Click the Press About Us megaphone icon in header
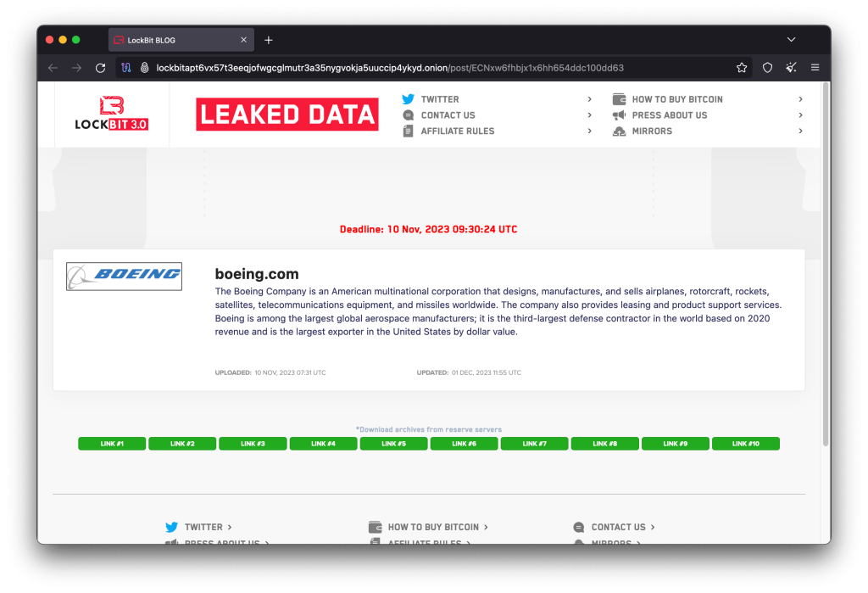868x593 pixels. [x=619, y=115]
